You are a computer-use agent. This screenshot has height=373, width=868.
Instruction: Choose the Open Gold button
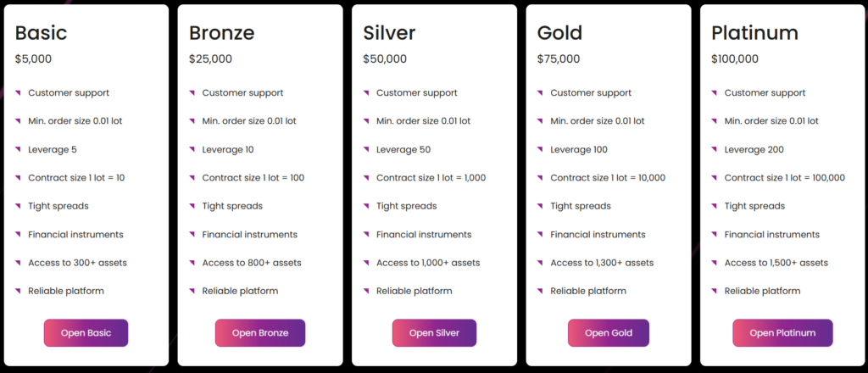pos(608,333)
